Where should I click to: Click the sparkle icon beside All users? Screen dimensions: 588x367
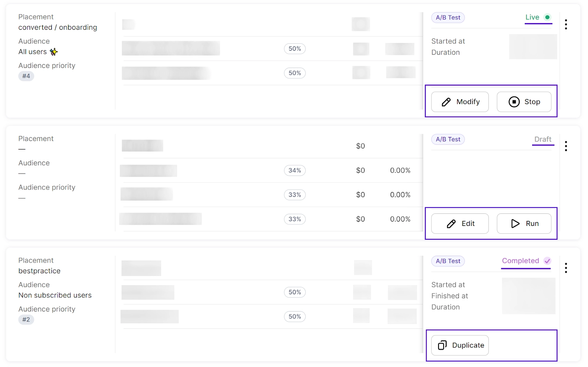pos(54,52)
